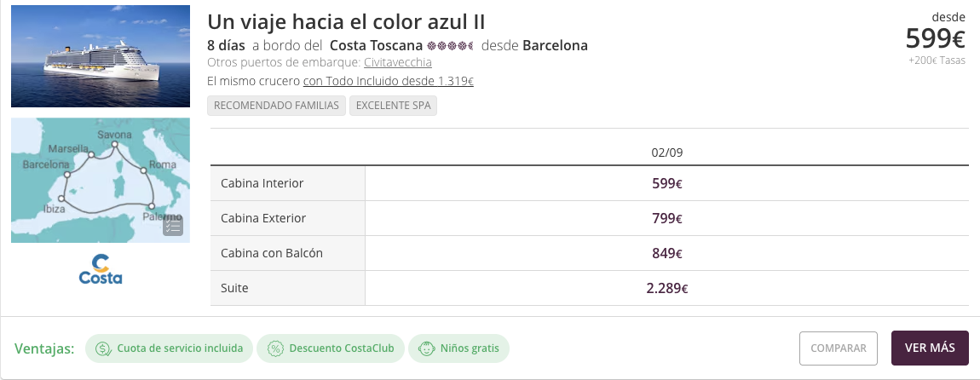Screen dimensions: 980x380
Task: Click the RECOMENDADO FAMILIAS tag
Action: coord(276,106)
